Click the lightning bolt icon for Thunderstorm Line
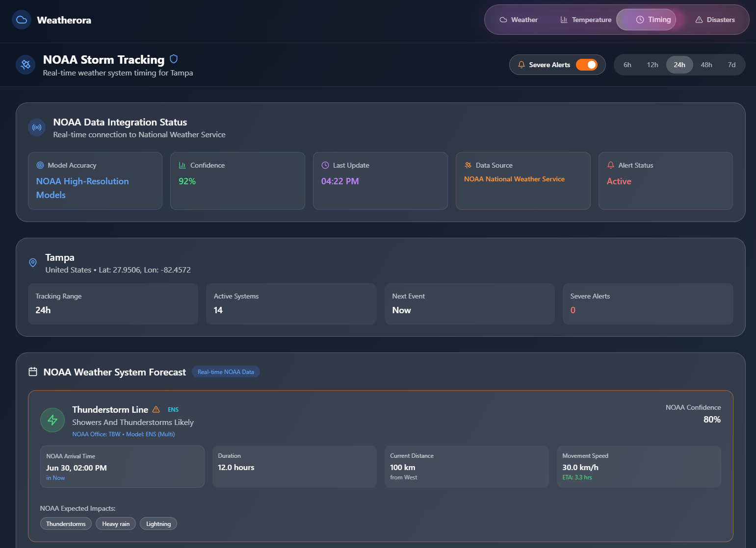Viewport: 756px width, 548px height. point(52,420)
